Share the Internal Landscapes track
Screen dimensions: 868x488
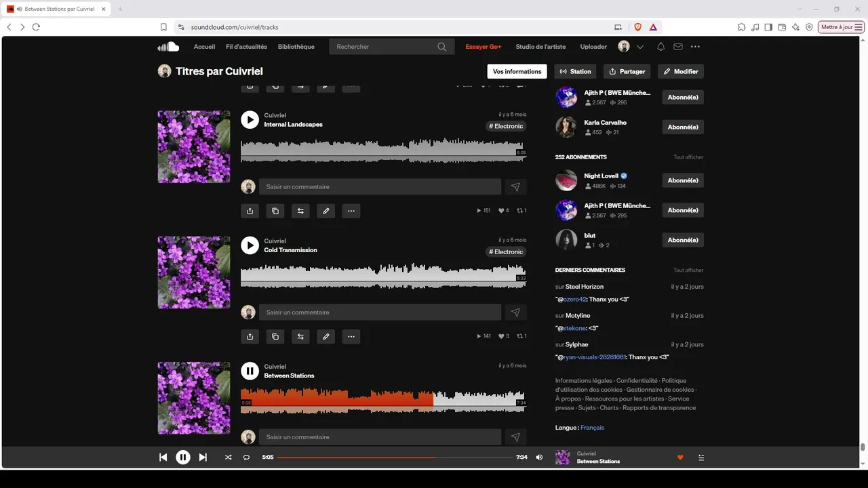[250, 211]
